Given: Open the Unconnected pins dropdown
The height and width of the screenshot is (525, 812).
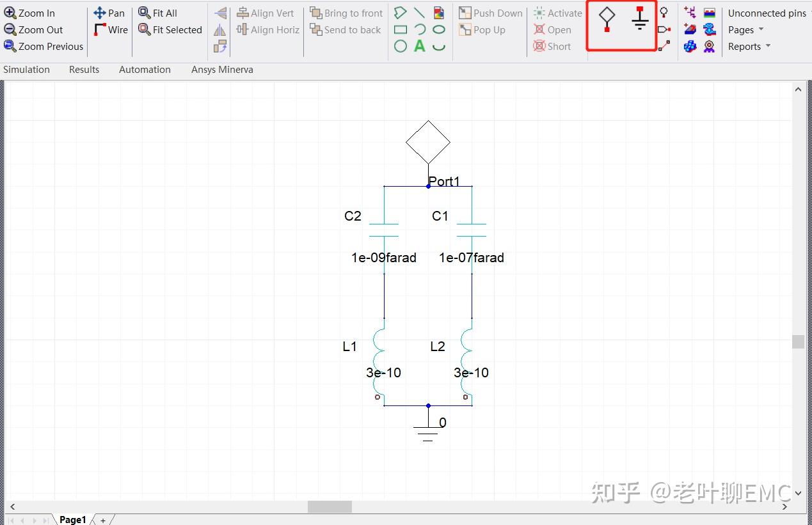Looking at the screenshot, I should coord(769,13).
